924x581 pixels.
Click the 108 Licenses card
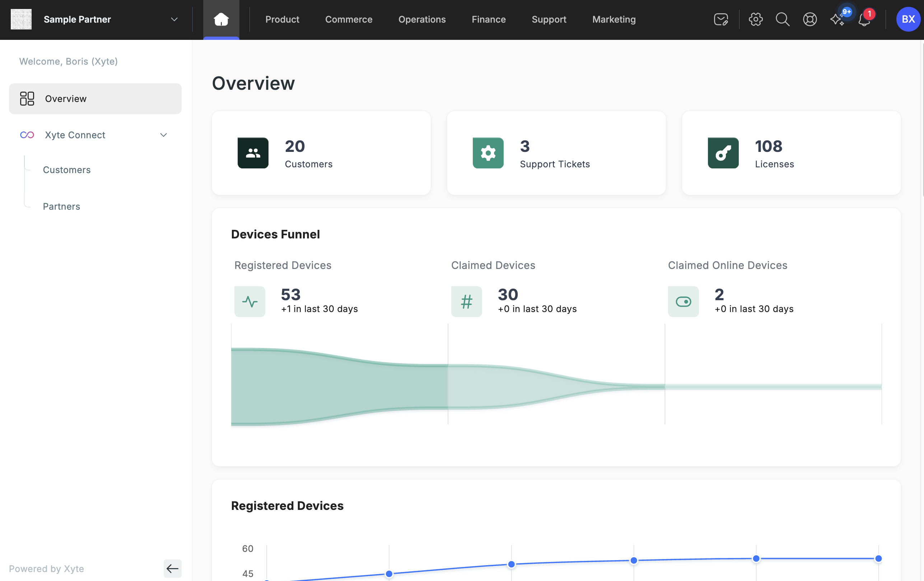[x=791, y=153]
